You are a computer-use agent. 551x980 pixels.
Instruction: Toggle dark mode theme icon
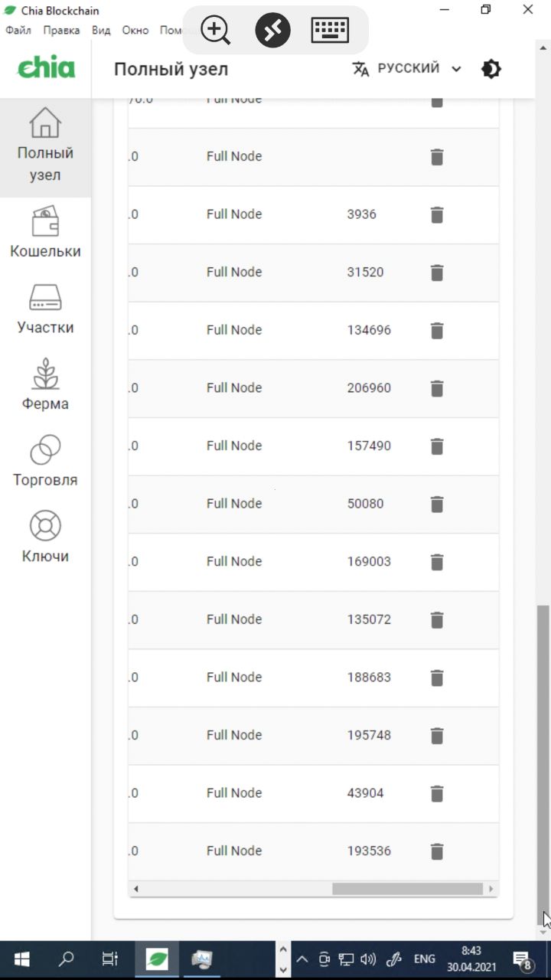coord(491,69)
